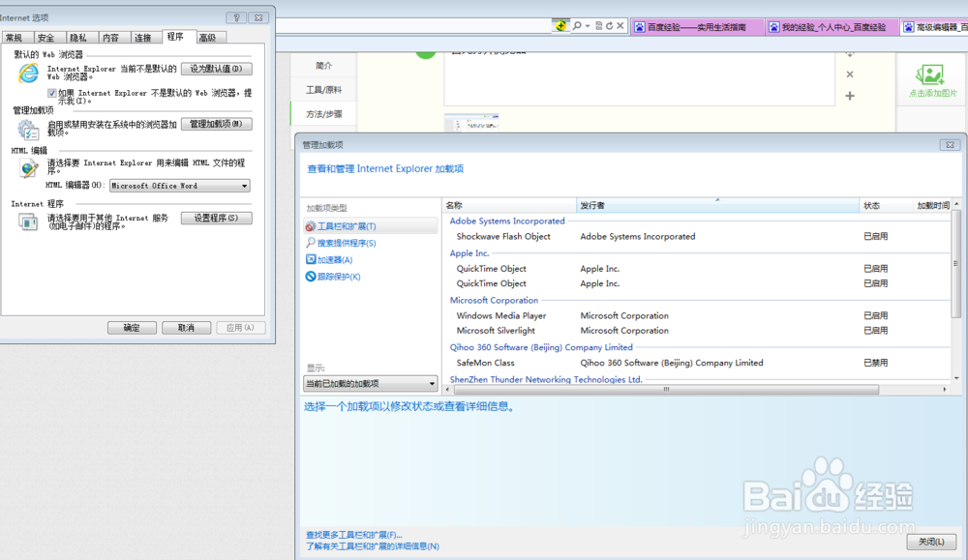The image size is (968, 560).
Task: Click the Microsoft Corporation group header
Action: click(x=494, y=301)
